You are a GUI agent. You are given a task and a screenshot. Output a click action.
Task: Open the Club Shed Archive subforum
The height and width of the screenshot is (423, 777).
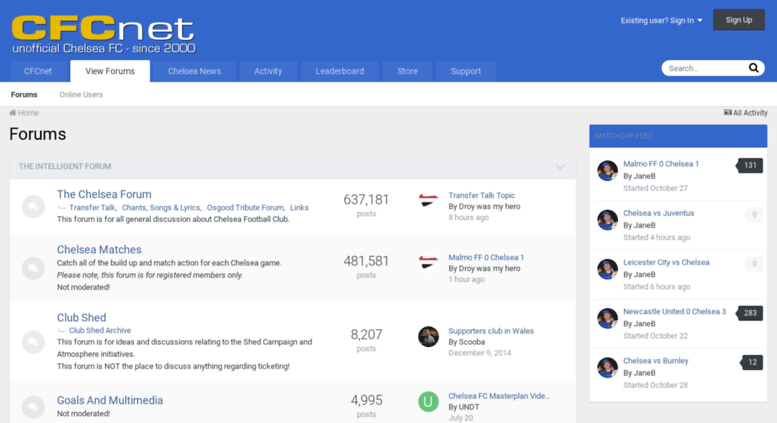(100, 330)
